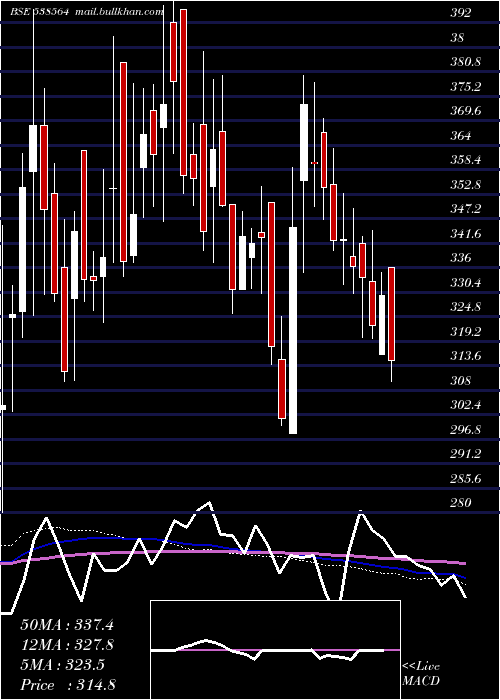
Task: Click the 291.2 price axis label
Action: tap(465, 454)
